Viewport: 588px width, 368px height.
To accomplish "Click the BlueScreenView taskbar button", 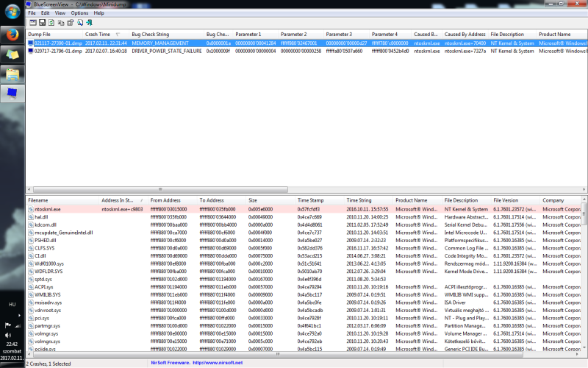I will click(x=12, y=93).
